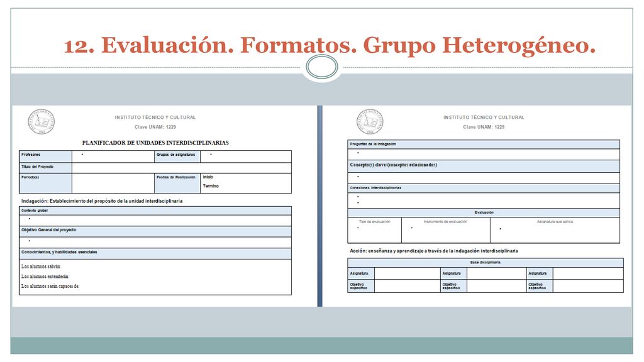This screenshot has width=644, height=362.
Task: Select "PLANIFICADOR DE UNIDADES INTERDISCIPLINARIAS" heading
Action: (x=155, y=143)
